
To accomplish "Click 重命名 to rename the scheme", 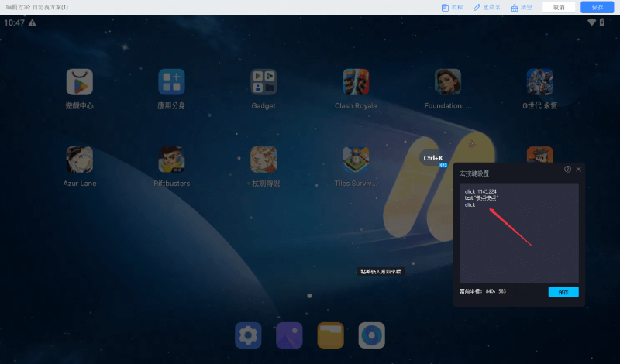I will [487, 8].
